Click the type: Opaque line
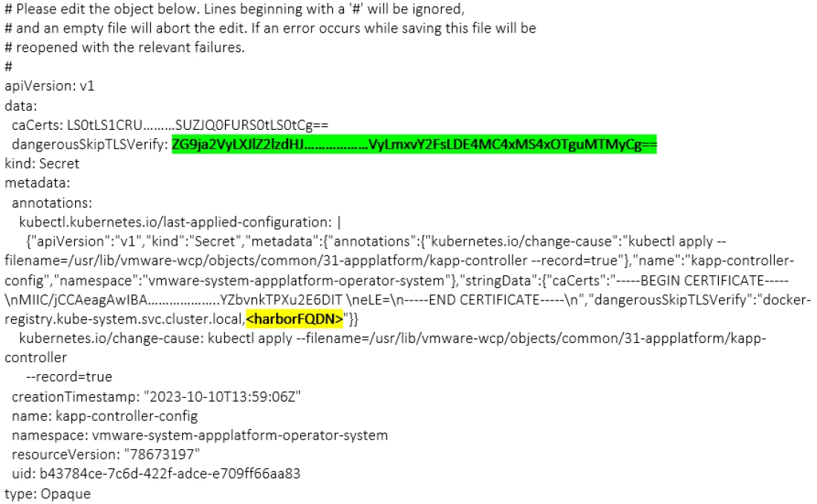Viewport: 817px width, 504px height. pos(48,494)
